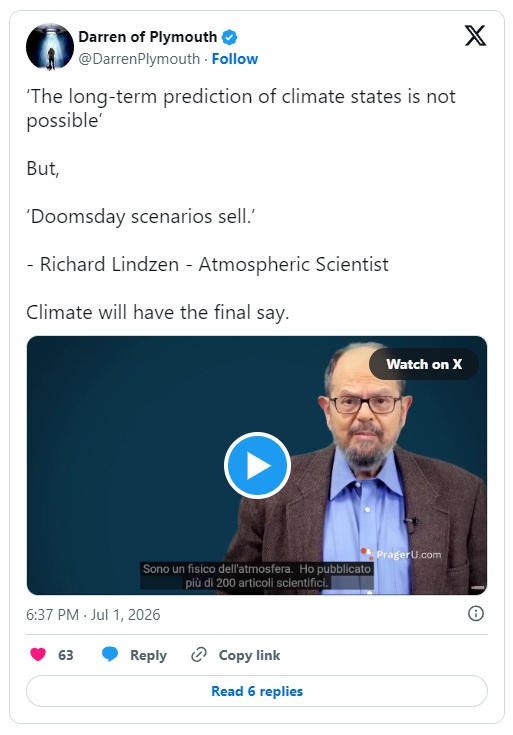
Task: Click the blue verified badge
Action: (x=229, y=37)
